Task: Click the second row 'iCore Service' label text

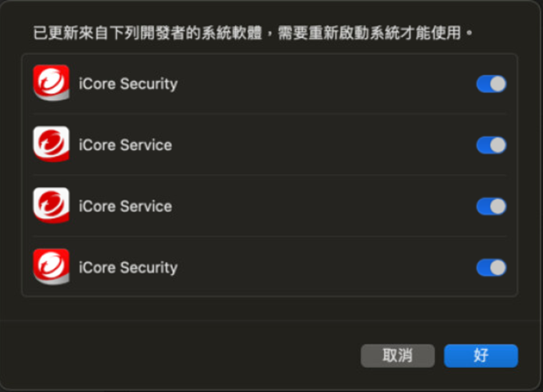Action: [125, 145]
